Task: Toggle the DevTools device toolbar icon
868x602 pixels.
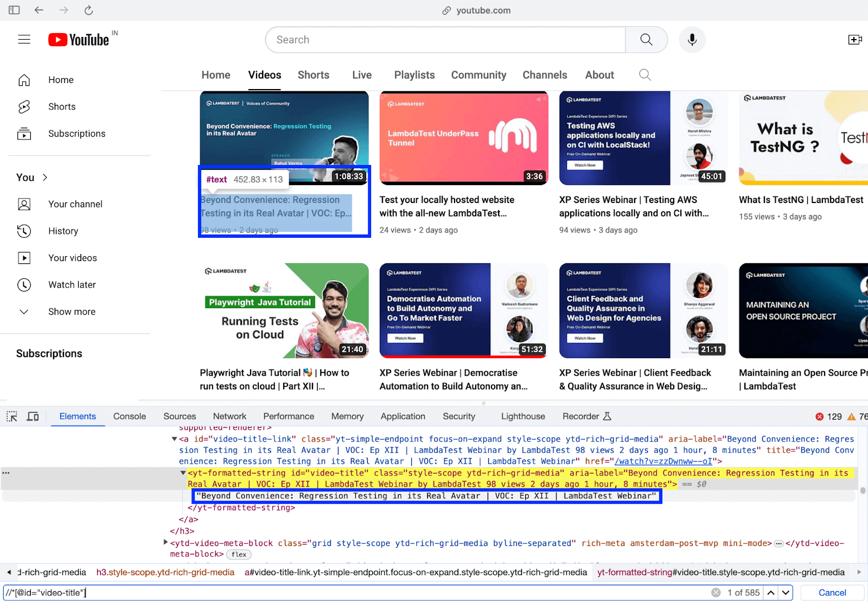Action: 33,416
